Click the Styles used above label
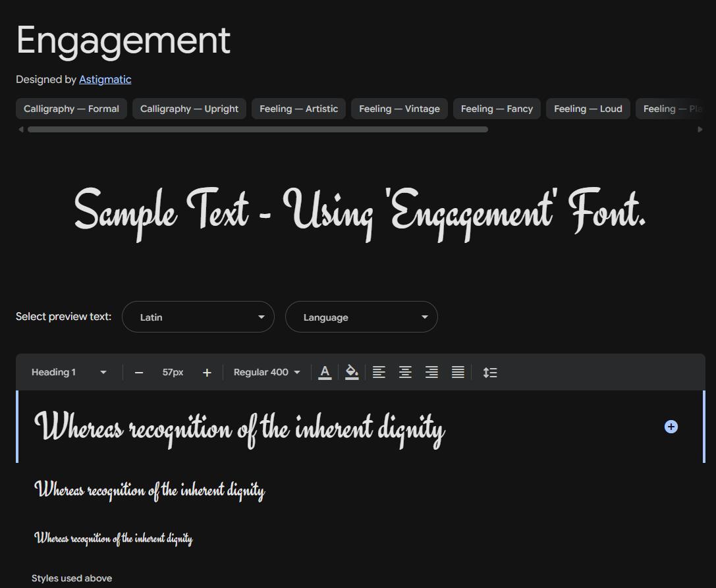Image resolution: width=716 pixels, height=588 pixels. [x=72, y=578]
